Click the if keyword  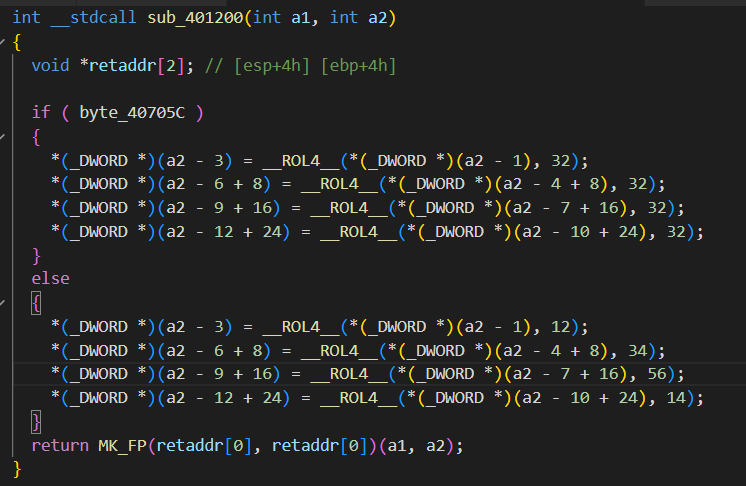click(x=40, y=112)
